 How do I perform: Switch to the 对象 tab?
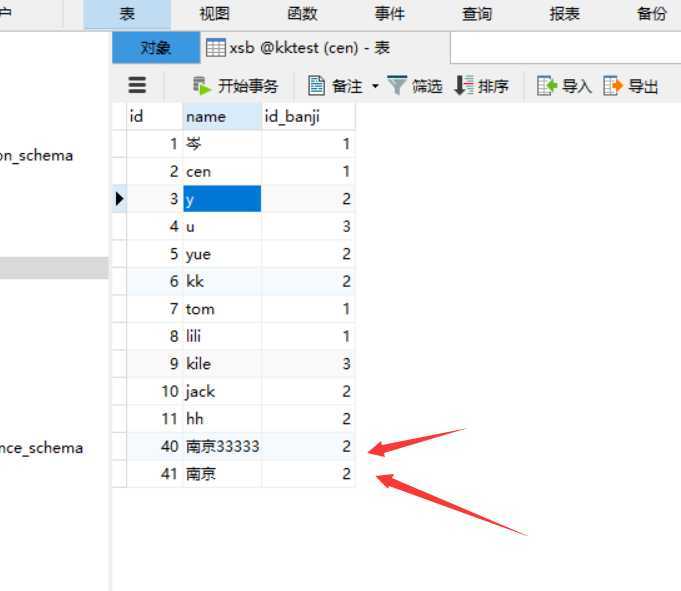(156, 48)
